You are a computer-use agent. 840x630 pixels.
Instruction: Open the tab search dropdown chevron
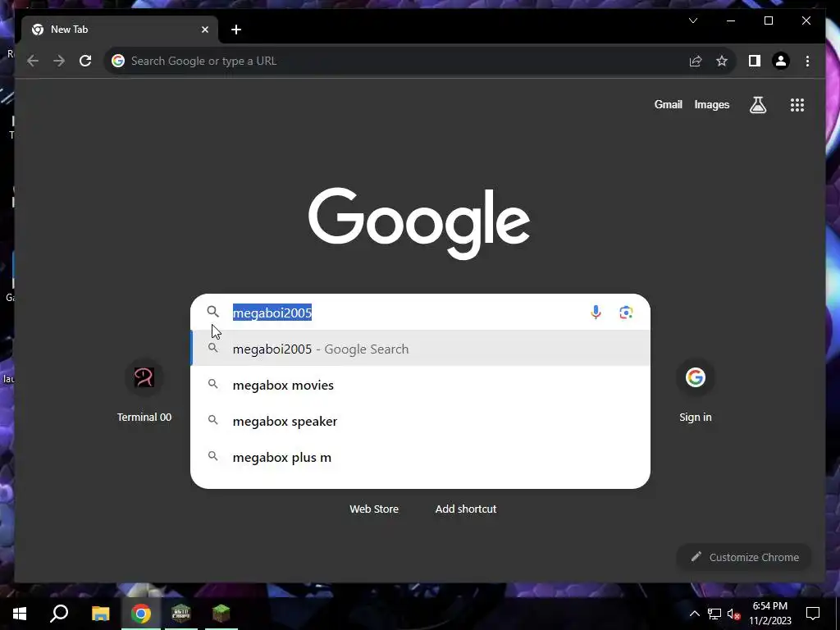(692, 21)
